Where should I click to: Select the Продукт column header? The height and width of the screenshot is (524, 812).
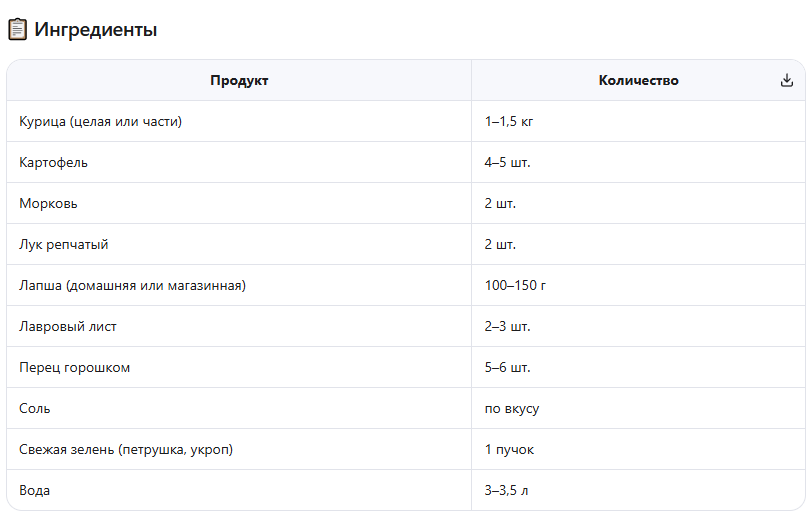[239, 80]
